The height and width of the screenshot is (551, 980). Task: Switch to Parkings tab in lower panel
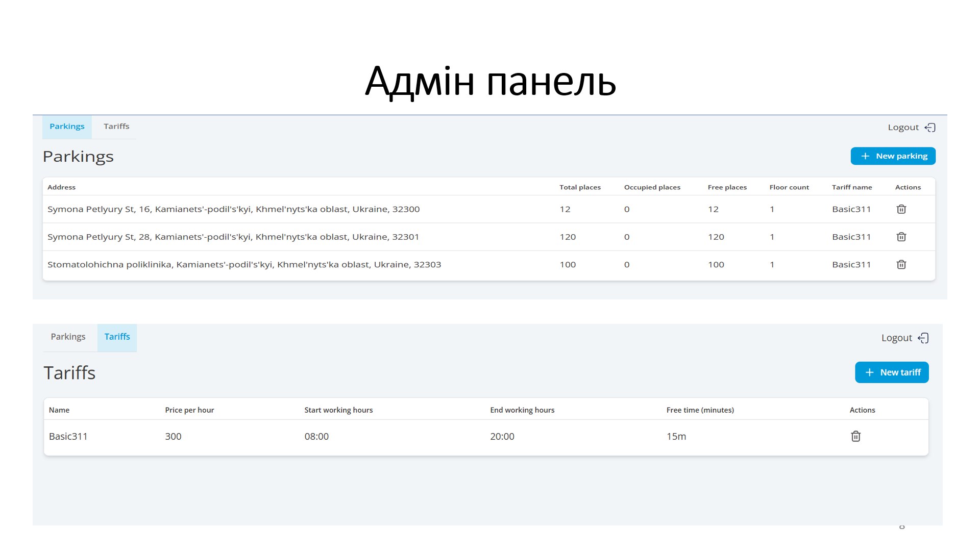point(68,337)
